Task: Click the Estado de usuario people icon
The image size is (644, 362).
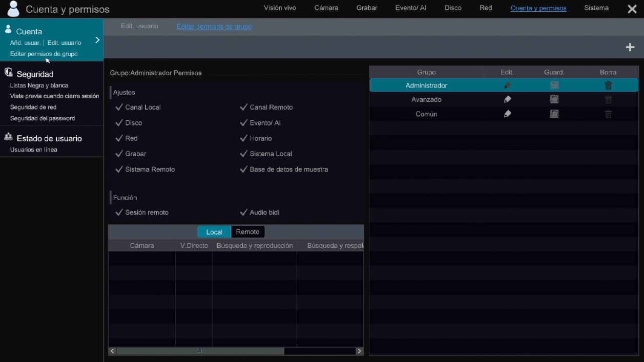Action: coord(8,137)
